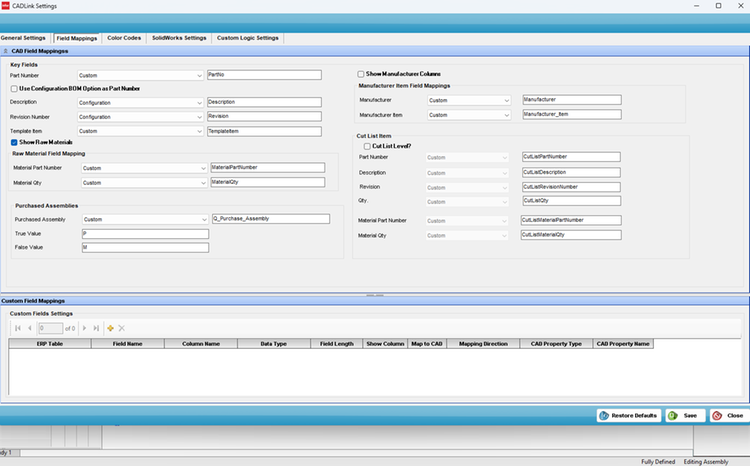Image resolution: width=750 pixels, height=466 pixels.
Task: Click the CAD Property Name column header
Action: (x=623, y=344)
